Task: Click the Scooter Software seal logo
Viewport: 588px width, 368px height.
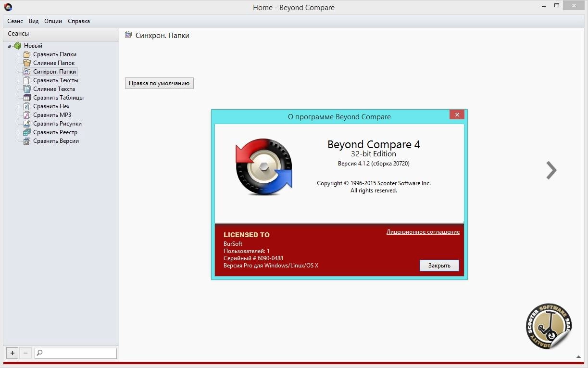Action: click(x=549, y=326)
